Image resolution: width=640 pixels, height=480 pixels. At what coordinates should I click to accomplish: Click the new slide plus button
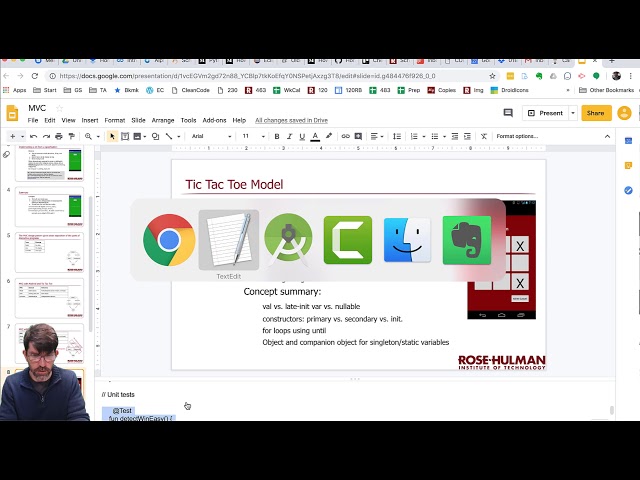point(13,136)
